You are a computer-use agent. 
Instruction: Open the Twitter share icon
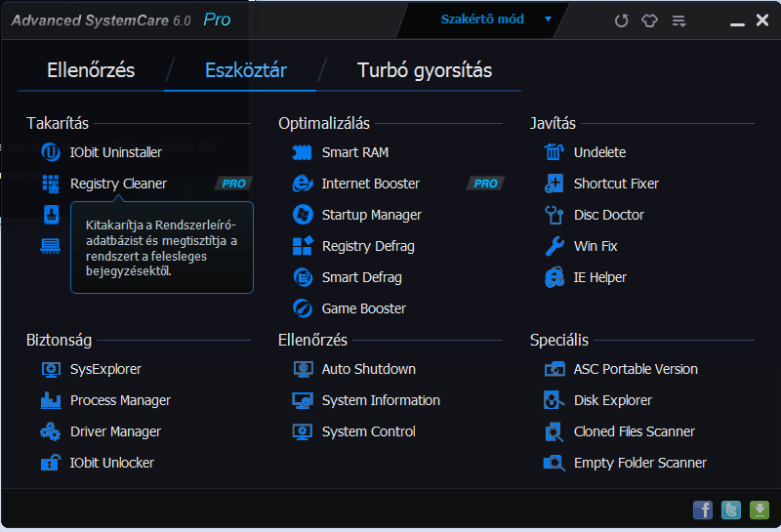[731, 511]
